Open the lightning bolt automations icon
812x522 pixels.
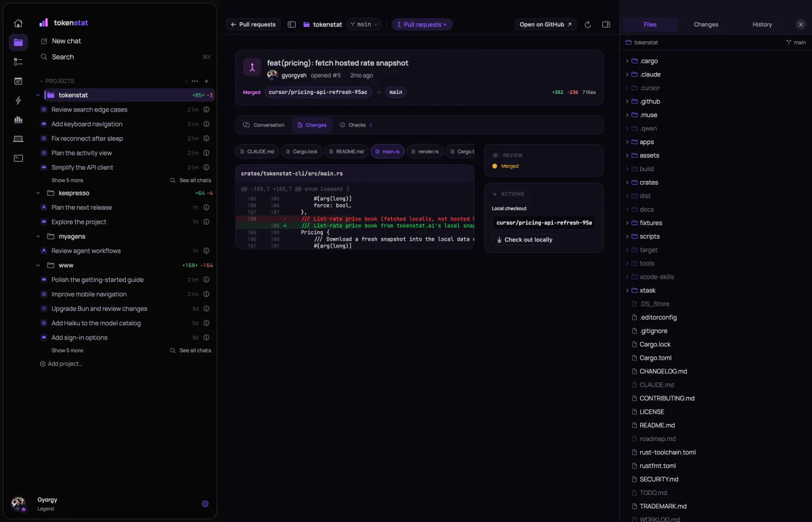(x=18, y=100)
